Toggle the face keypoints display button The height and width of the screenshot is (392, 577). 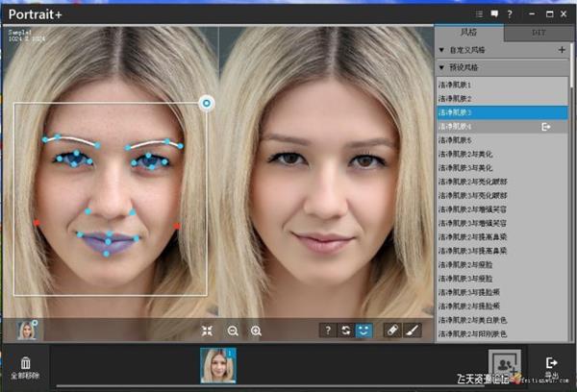tap(364, 330)
